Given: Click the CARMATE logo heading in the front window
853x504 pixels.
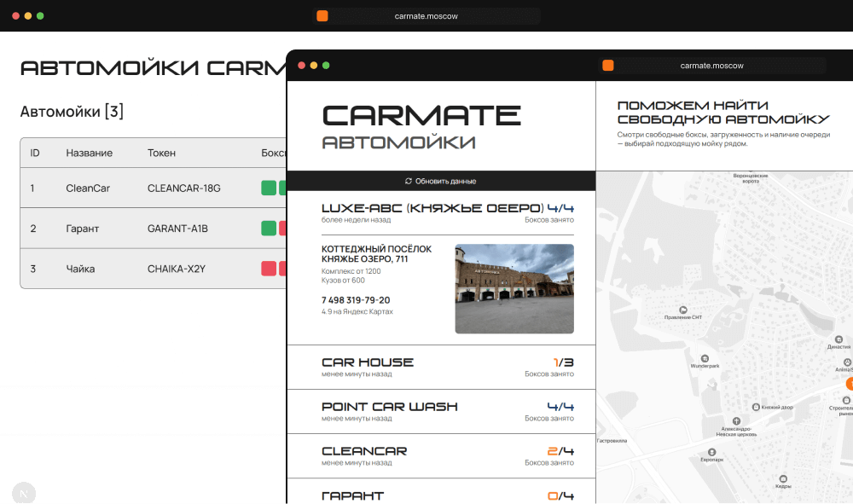Looking at the screenshot, I should pyautogui.click(x=421, y=115).
